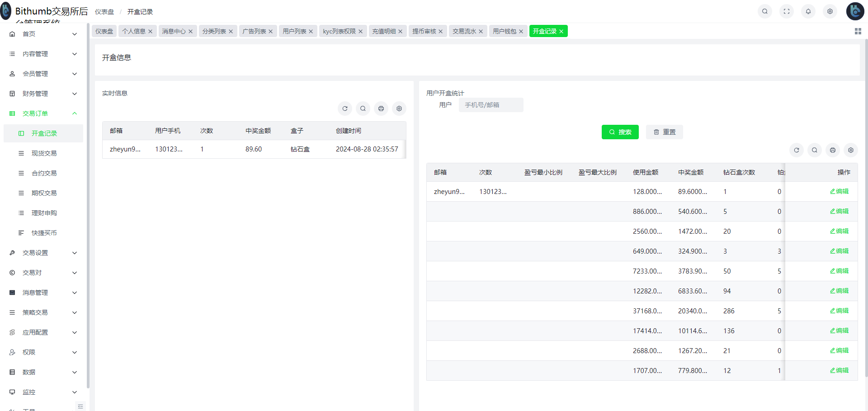The height and width of the screenshot is (411, 868).
Task: Print the 实时信息 table
Action: [381, 109]
